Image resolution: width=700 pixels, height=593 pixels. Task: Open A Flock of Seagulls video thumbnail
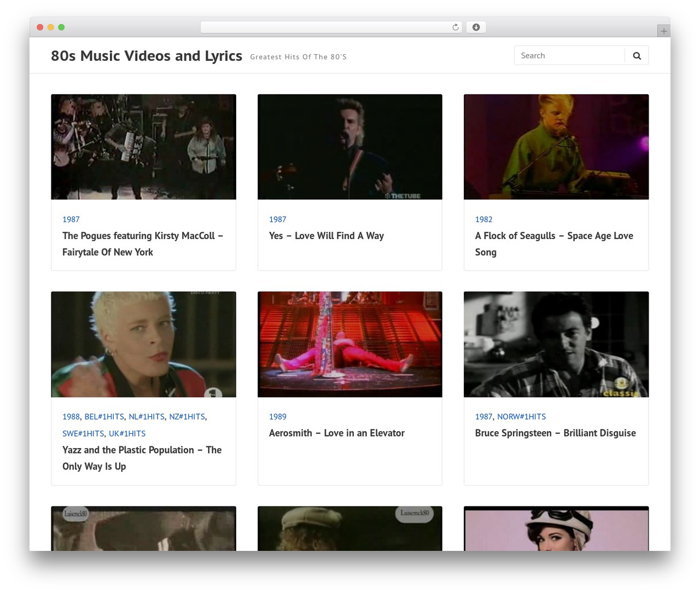tap(556, 147)
